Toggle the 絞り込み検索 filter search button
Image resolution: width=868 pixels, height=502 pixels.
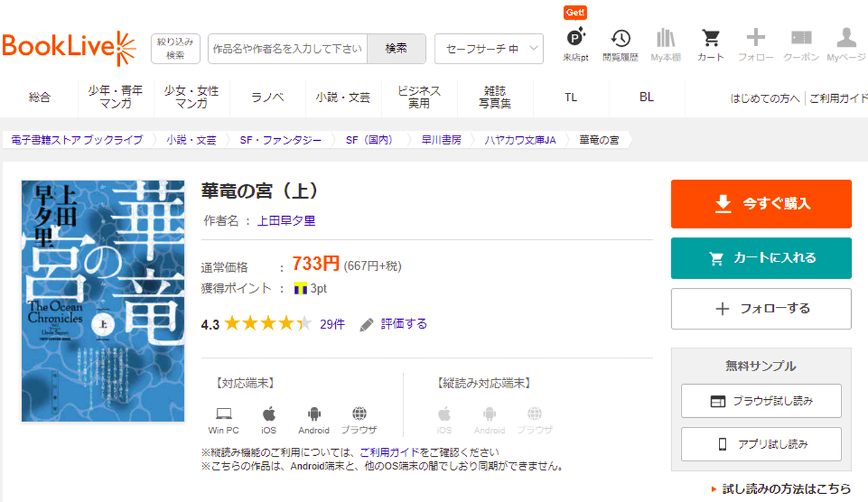pyautogui.click(x=175, y=49)
